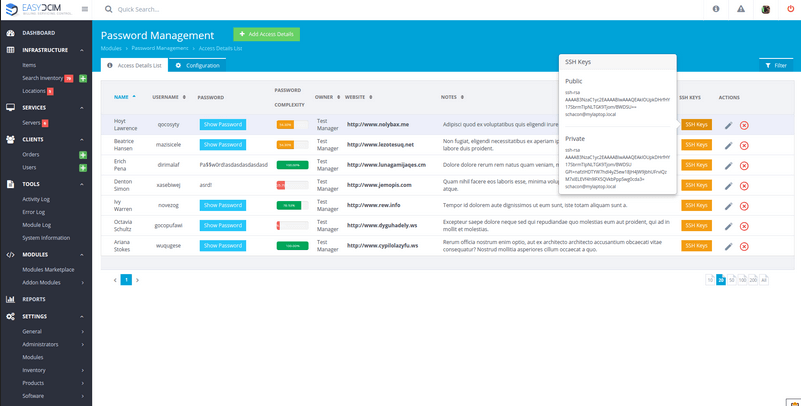Click the info circle icon in header
The width and height of the screenshot is (801, 406).
pos(716,9)
